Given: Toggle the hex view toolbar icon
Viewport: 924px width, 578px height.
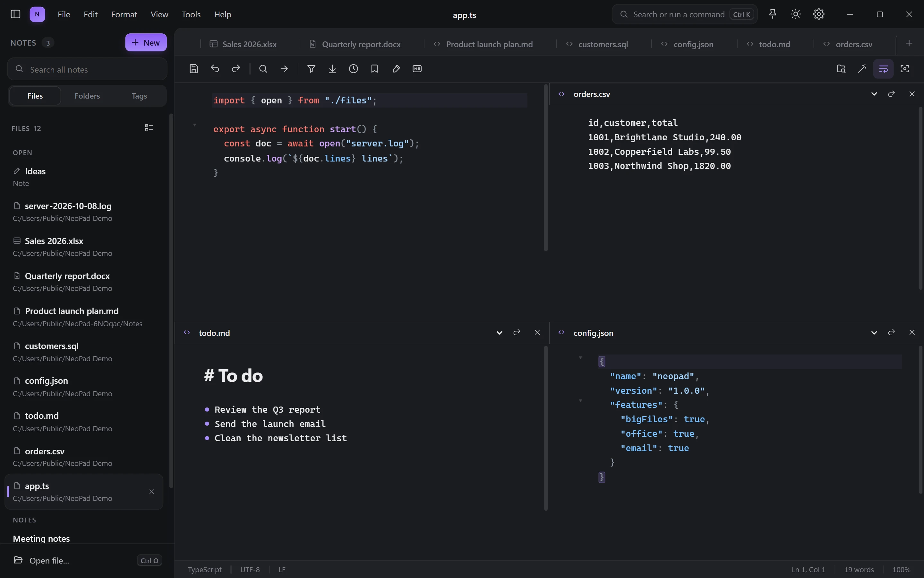Looking at the screenshot, I should [417, 69].
